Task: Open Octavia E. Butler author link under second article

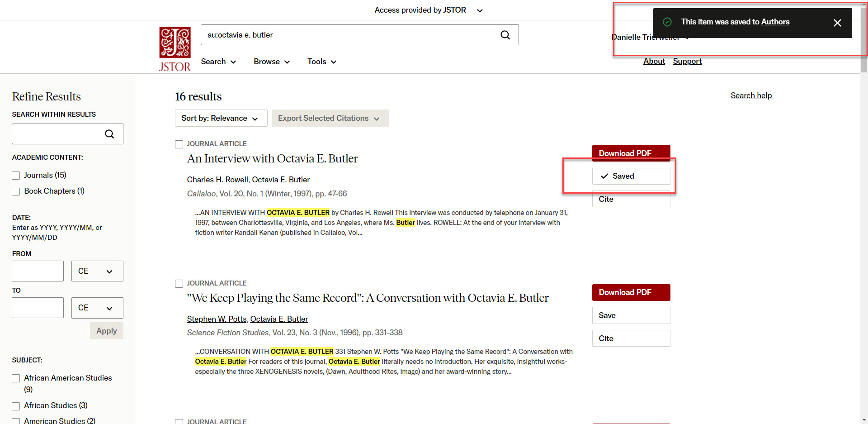Action: tap(279, 319)
